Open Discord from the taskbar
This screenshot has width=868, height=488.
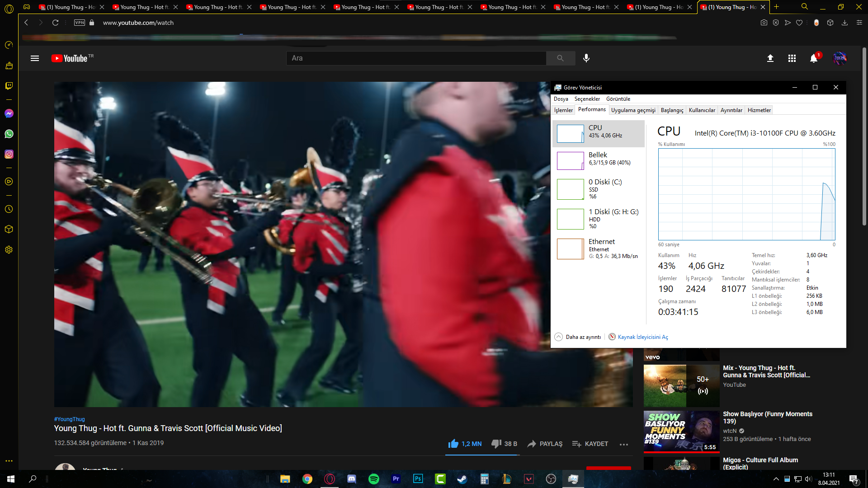tap(352, 479)
